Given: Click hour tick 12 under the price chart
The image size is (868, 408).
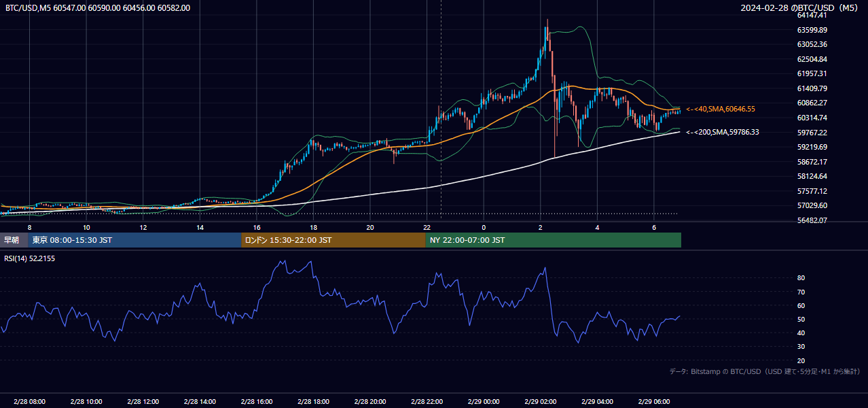Looking at the screenshot, I should 143,227.
